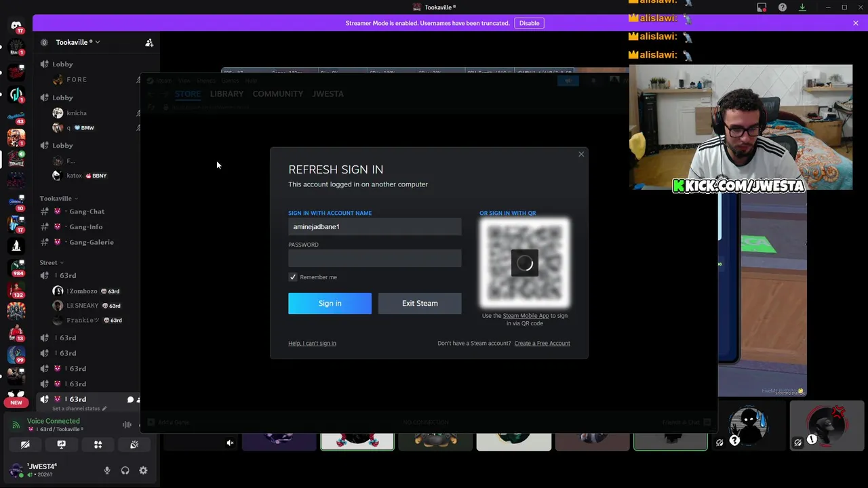Collapse the Street channel category
Screen dimensions: 868x488
[x=52, y=262]
